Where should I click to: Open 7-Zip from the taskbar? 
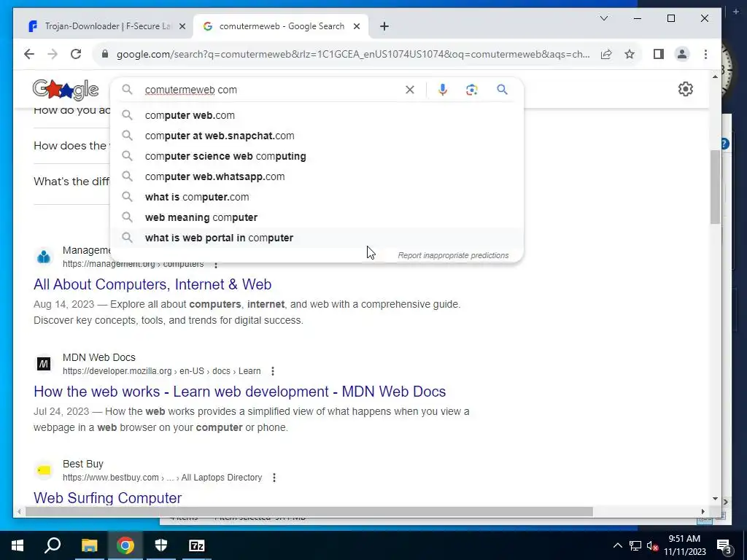(x=197, y=545)
